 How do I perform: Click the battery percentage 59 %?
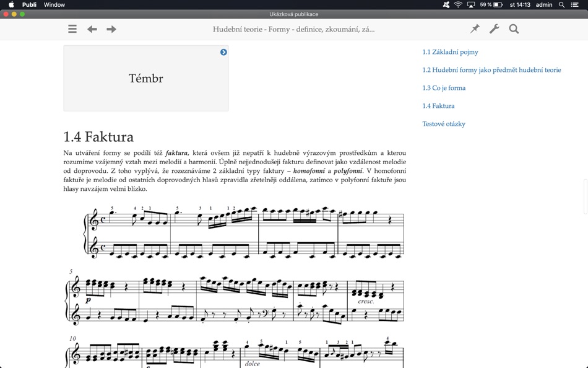[486, 4]
